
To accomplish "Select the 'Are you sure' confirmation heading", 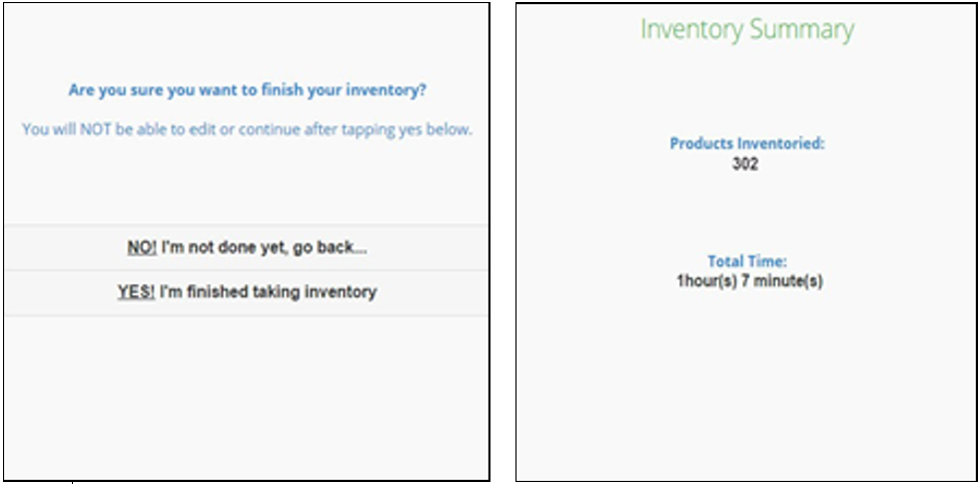I will tap(248, 90).
